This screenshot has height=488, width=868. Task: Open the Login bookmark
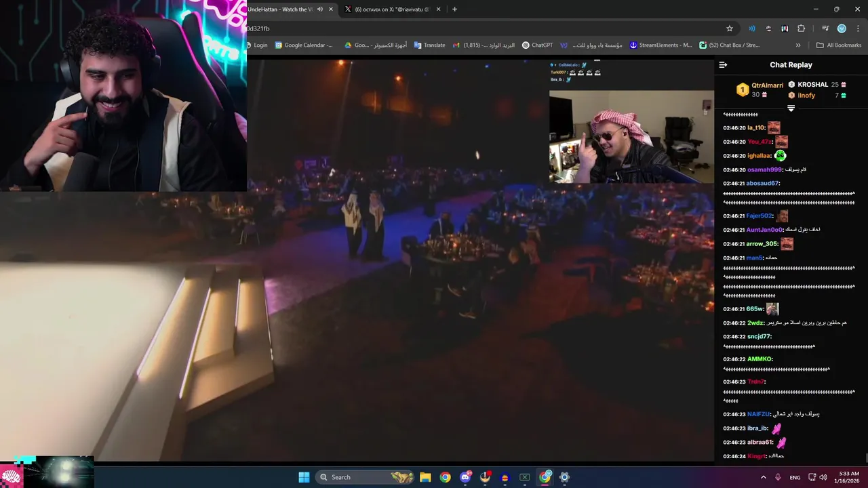256,45
